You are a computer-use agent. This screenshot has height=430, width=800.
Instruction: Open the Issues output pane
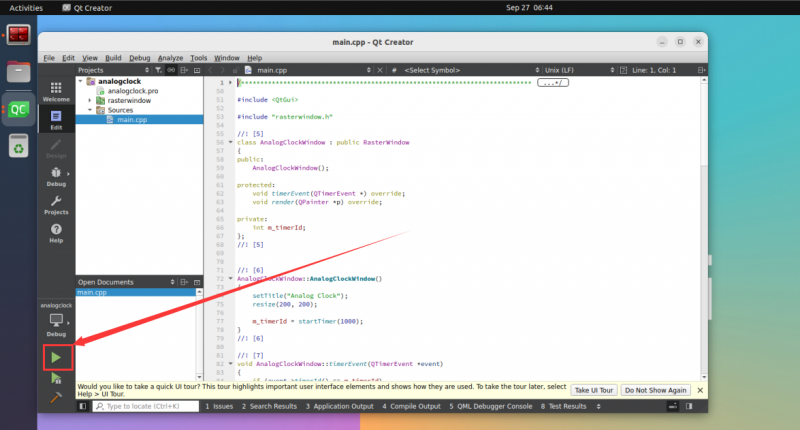coord(219,406)
